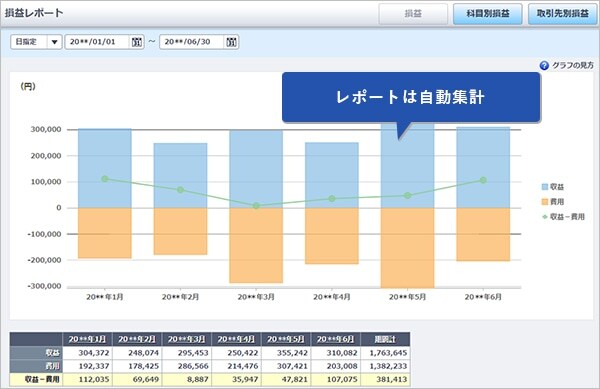
Task: Click the revenue value 355,242
Action: 292,353
